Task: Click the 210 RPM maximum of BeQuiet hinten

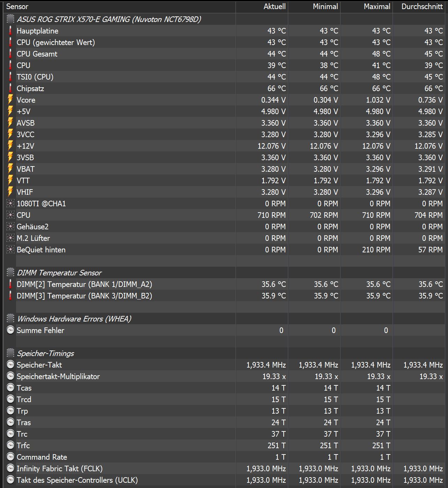Action: 376,250
